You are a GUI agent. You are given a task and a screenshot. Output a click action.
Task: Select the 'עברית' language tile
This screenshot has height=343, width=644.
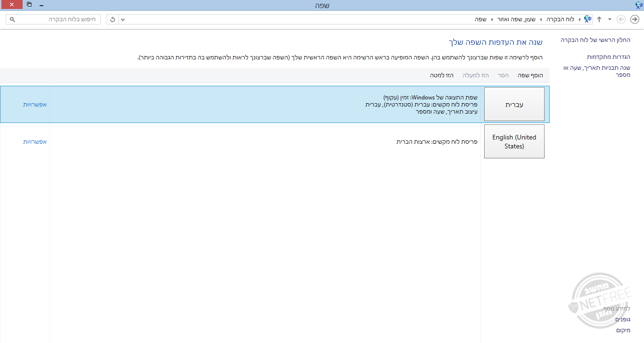pyautogui.click(x=514, y=104)
